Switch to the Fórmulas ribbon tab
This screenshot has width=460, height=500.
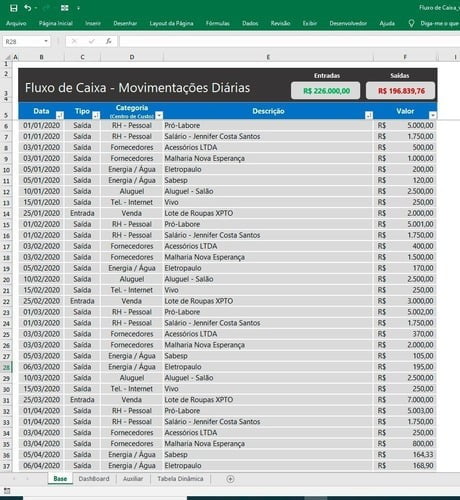click(218, 23)
